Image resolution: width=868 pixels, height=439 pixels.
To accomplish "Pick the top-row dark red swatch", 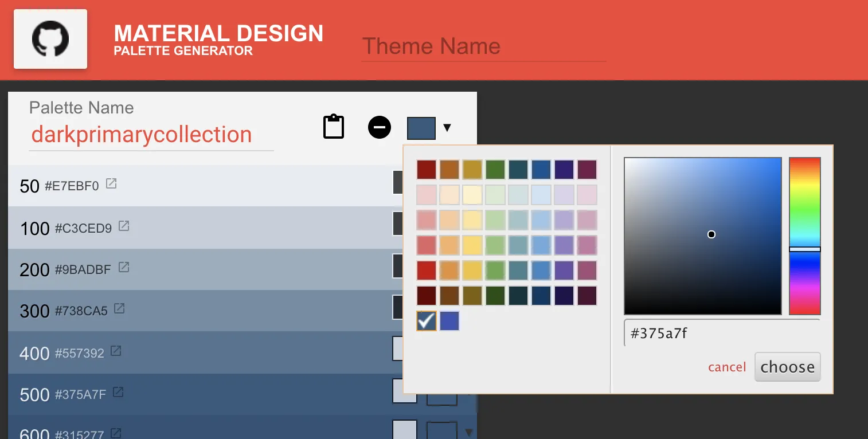I will click(x=427, y=170).
